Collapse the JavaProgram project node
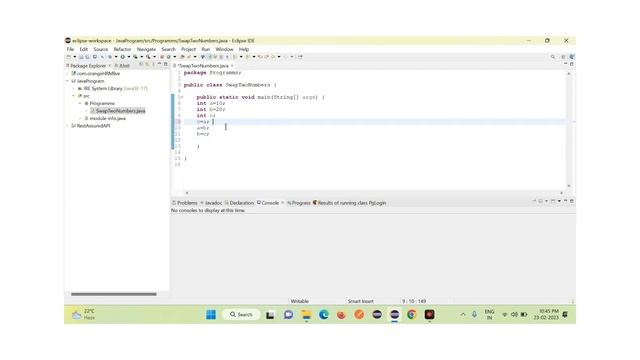The height and width of the screenshot is (360, 640). 68,81
